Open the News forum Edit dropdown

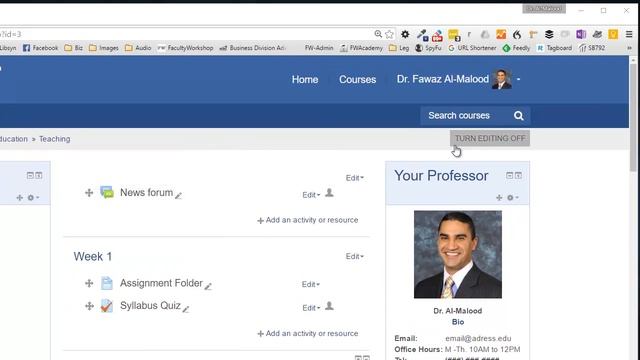tap(311, 195)
